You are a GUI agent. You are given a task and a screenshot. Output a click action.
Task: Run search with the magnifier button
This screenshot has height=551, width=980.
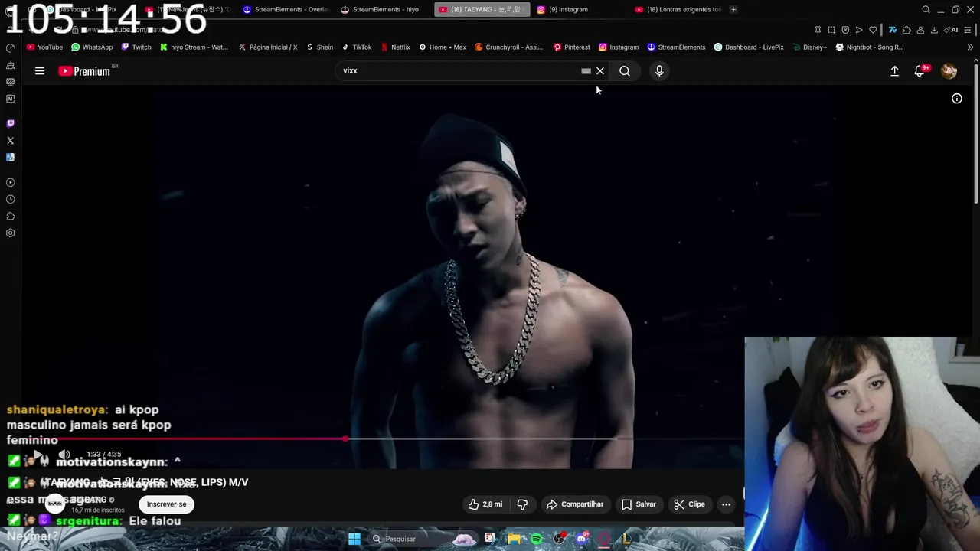[x=625, y=71]
